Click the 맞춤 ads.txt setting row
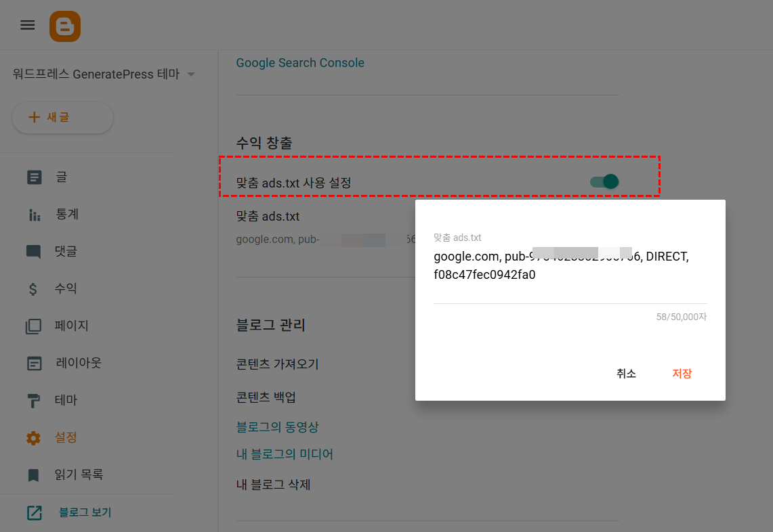 point(325,227)
